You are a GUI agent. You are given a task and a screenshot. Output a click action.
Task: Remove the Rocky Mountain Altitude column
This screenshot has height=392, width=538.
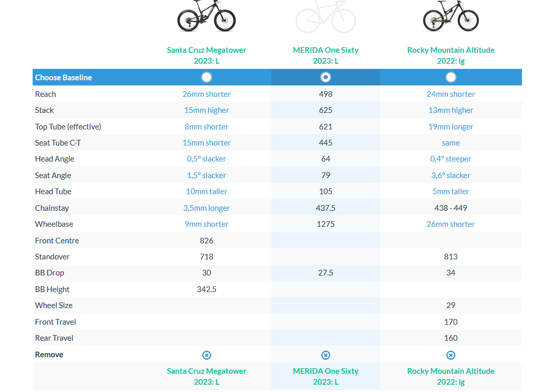[x=451, y=355]
